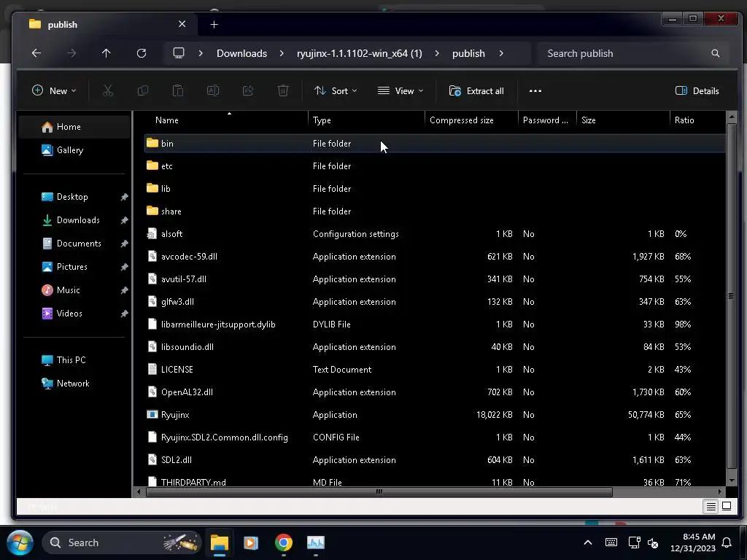Click the PC monitor icon in address bar
Viewport: 747px width, 560px height.
[x=179, y=52]
